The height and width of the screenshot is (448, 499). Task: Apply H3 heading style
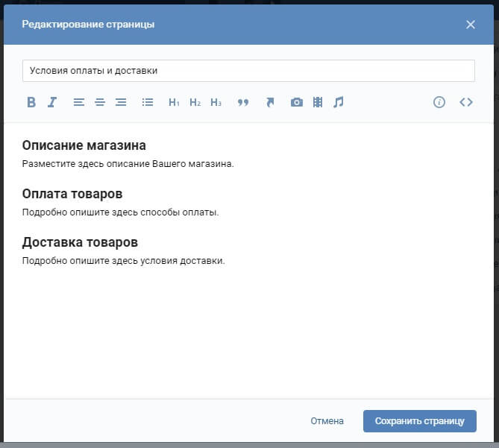[216, 103]
